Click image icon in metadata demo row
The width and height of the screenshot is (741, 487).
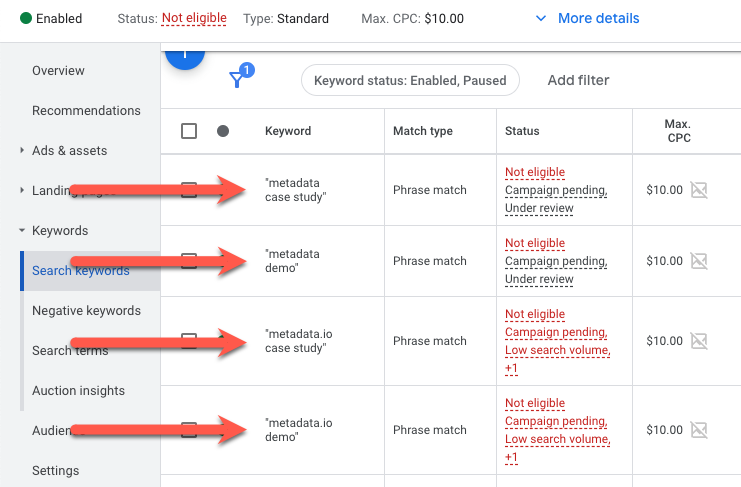[x=699, y=261]
